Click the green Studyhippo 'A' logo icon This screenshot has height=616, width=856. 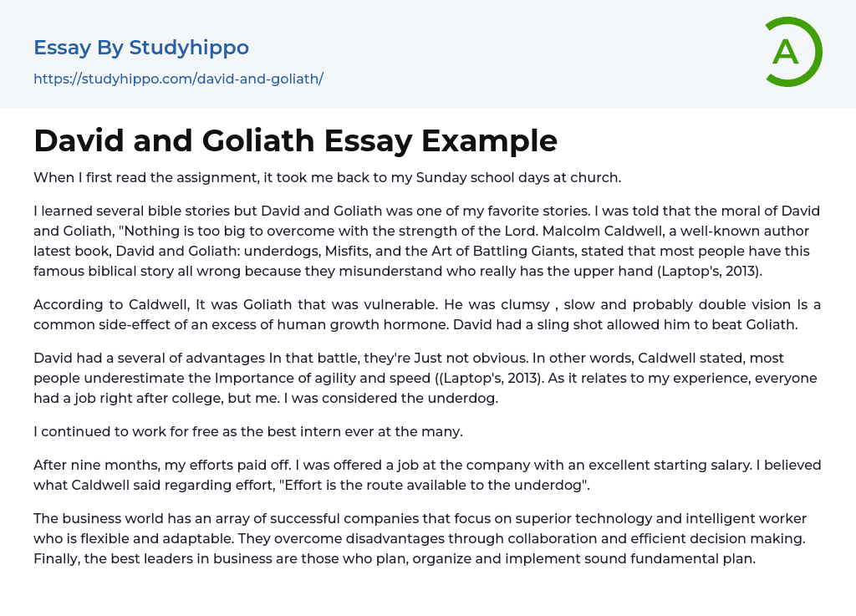792,52
